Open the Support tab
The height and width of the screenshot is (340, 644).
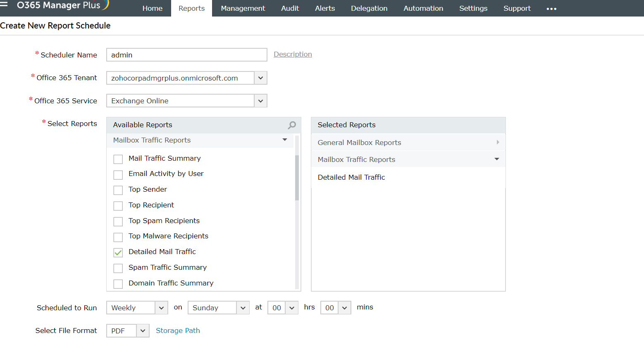(517, 8)
